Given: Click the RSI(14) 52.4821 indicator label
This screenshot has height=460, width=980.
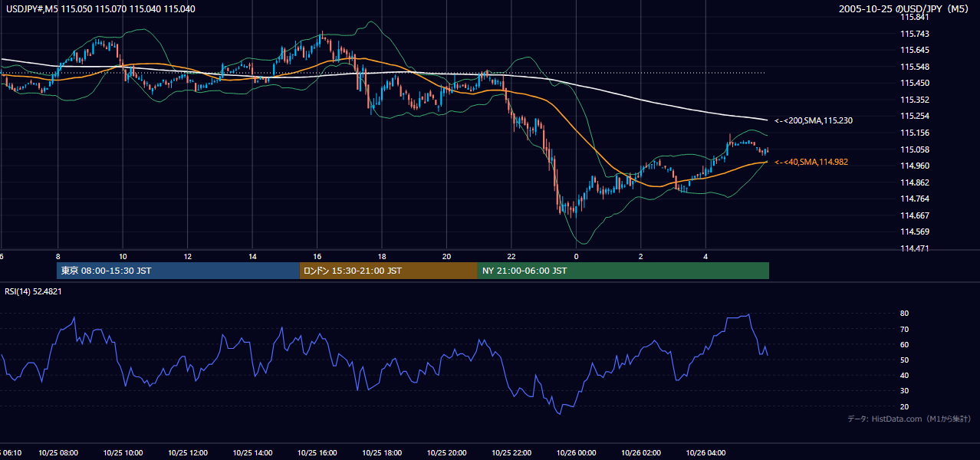Looking at the screenshot, I should click(x=34, y=291).
